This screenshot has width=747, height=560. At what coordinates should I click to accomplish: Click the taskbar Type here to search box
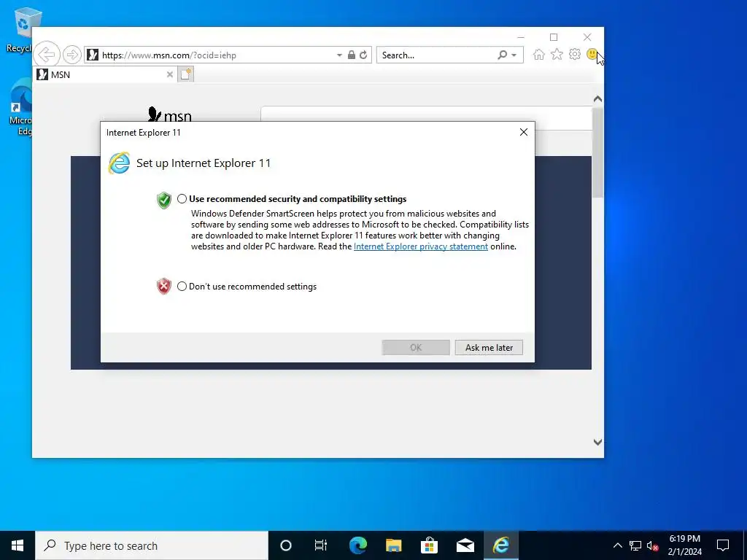[x=152, y=545]
